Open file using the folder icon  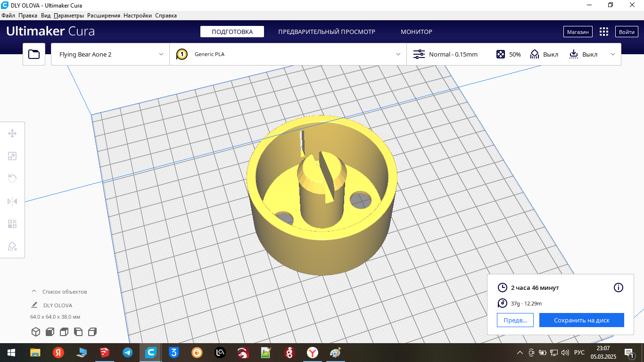pyautogui.click(x=34, y=54)
